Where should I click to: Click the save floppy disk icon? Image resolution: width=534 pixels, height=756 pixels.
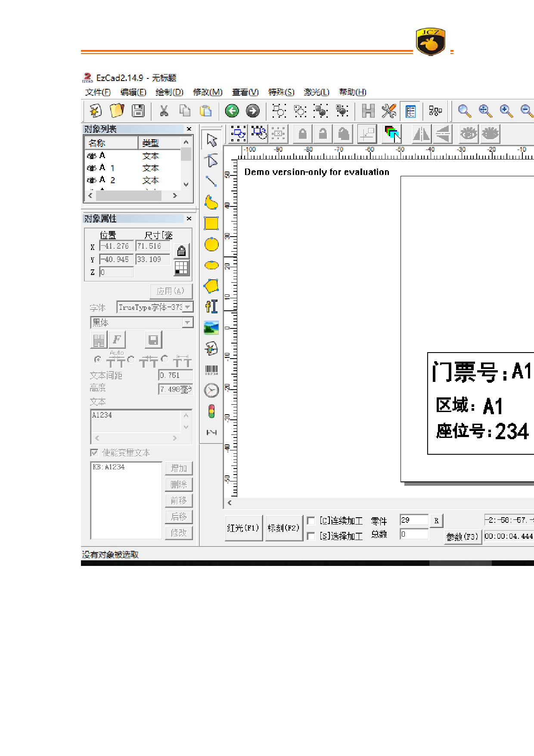tap(138, 111)
